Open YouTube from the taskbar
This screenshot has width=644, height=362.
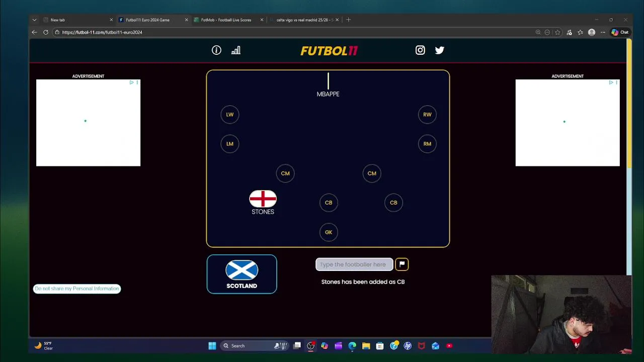pyautogui.click(x=449, y=346)
